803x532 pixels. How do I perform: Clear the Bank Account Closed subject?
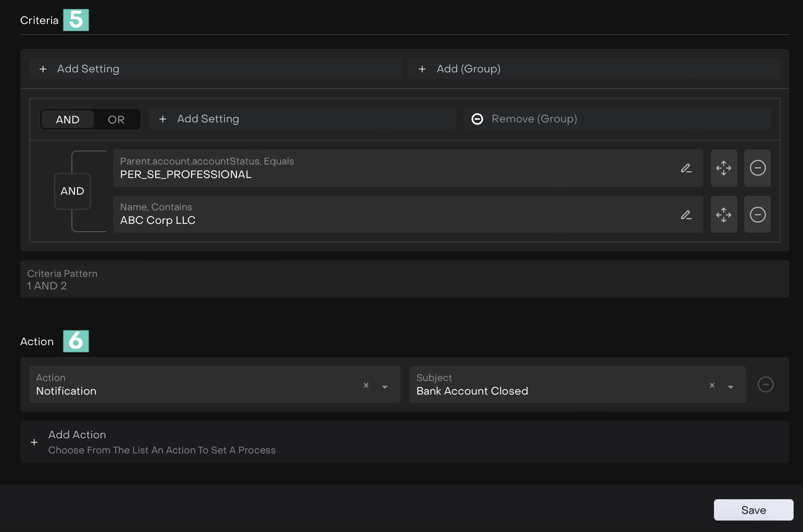coord(712,385)
